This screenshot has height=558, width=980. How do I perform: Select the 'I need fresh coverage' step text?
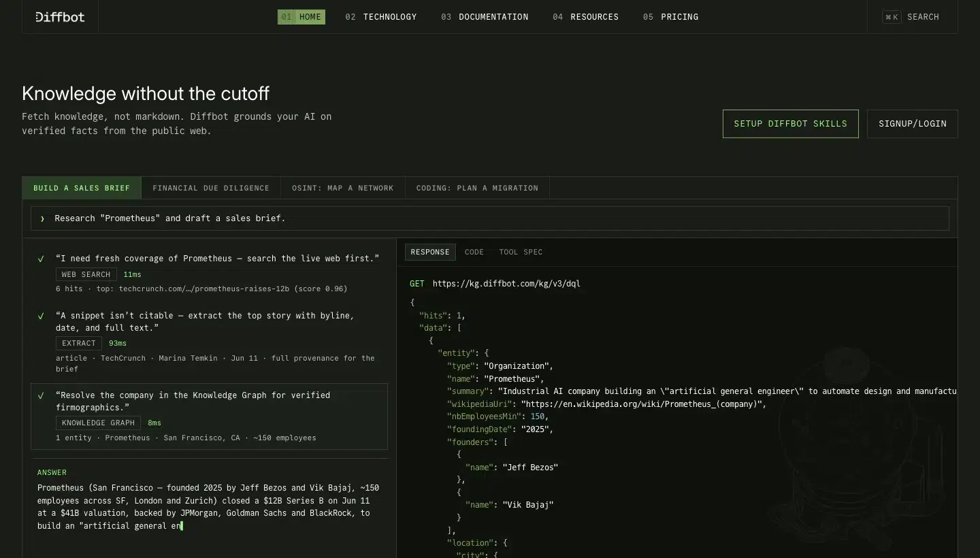coord(217,259)
